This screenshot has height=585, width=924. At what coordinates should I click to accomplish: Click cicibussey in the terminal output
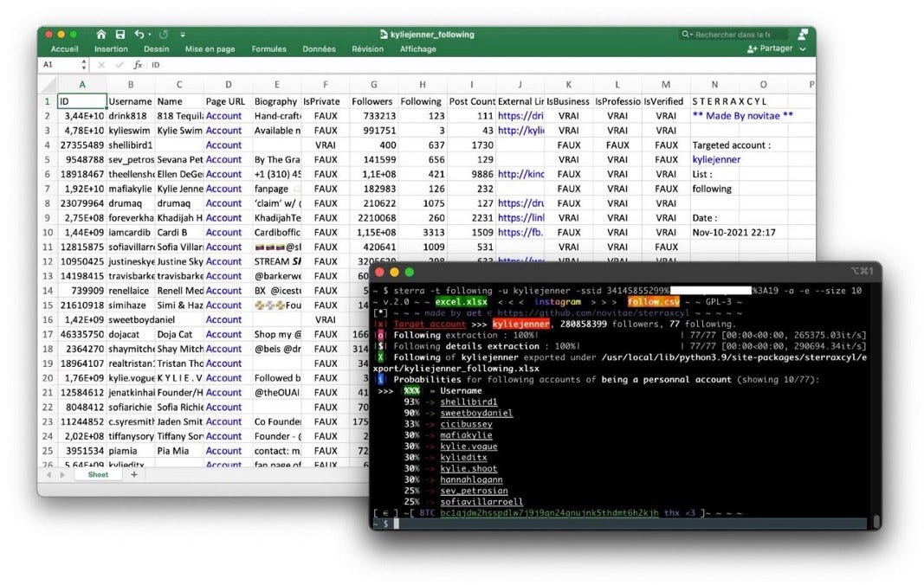[x=466, y=424]
